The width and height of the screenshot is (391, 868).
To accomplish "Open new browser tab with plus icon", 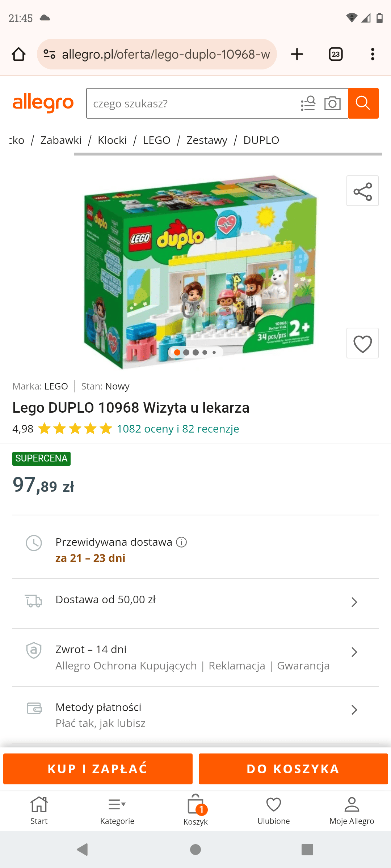I will point(297,54).
